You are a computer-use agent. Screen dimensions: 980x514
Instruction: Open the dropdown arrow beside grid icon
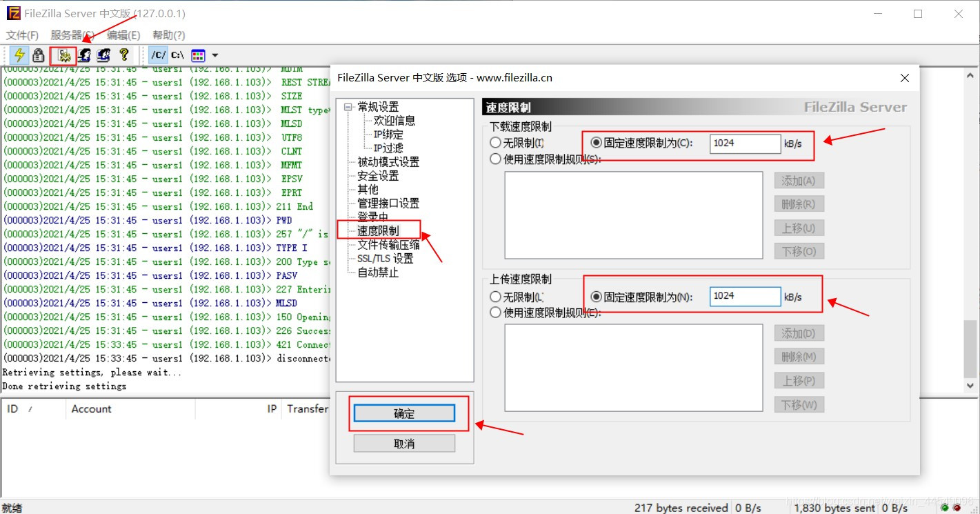(x=215, y=55)
